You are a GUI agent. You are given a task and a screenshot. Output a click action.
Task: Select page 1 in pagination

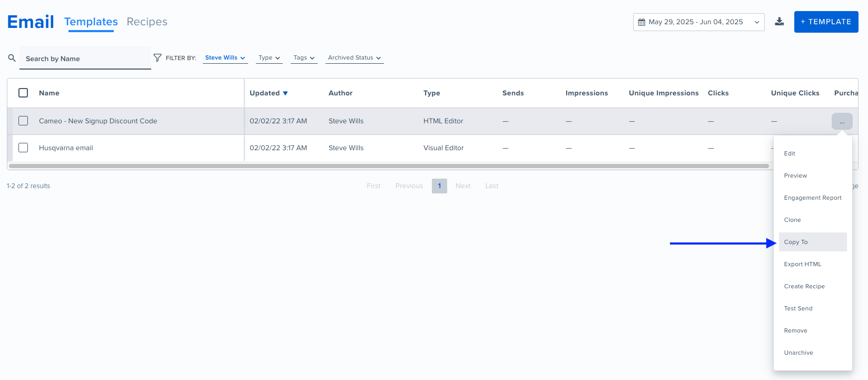click(439, 186)
